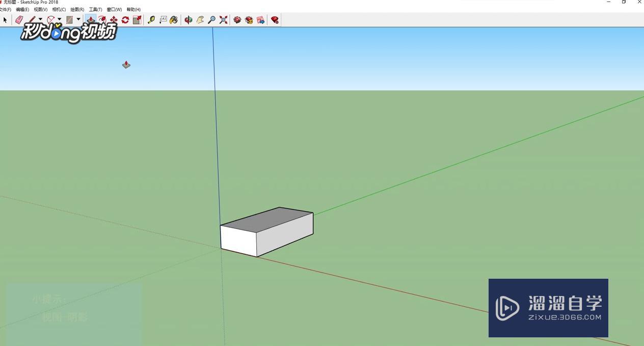The image size is (644, 346).
Task: Select the Offset tool
Action: [102, 20]
